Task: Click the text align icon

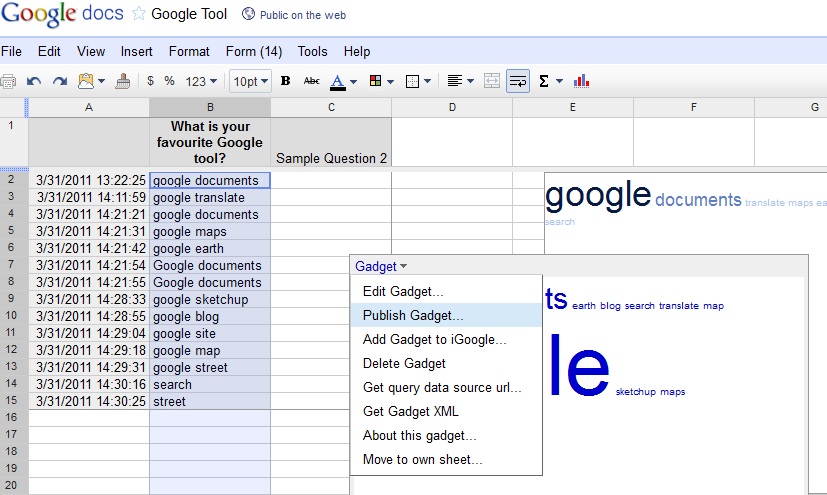Action: [455, 81]
